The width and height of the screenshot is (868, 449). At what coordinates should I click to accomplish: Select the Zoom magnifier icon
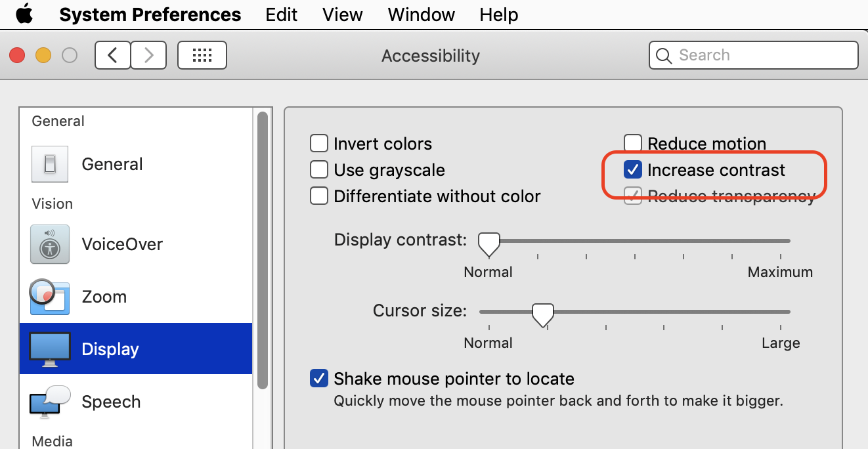[50, 297]
